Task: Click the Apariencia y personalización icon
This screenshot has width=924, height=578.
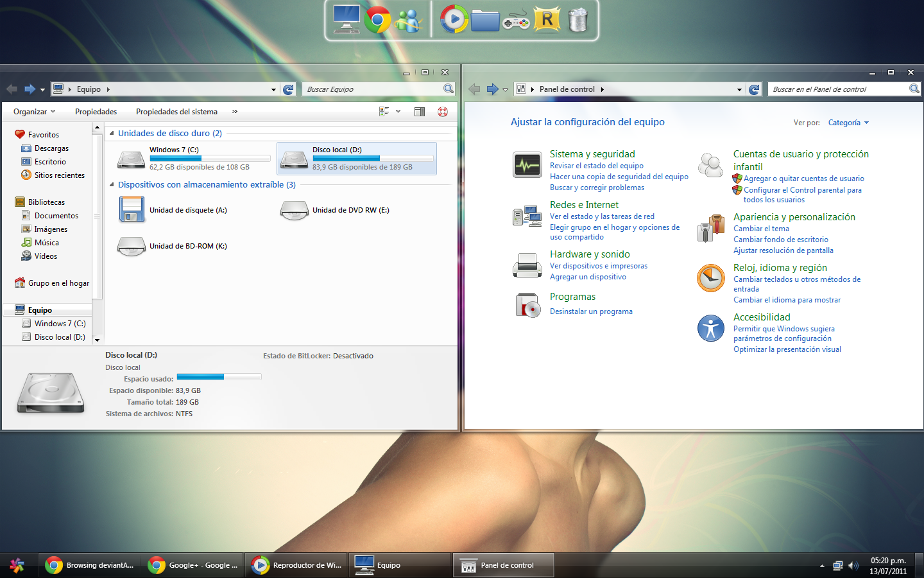Action: [710, 228]
